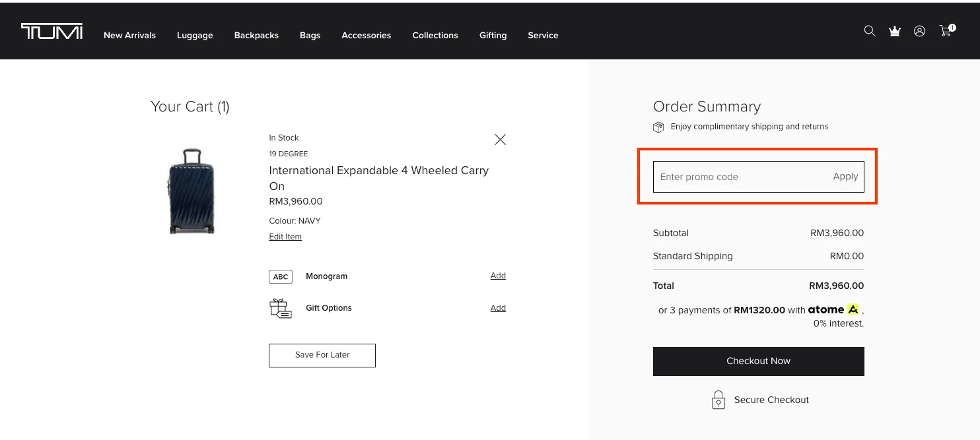980x440 pixels.
Task: Click the Colour: NAVY text
Action: 295,221
